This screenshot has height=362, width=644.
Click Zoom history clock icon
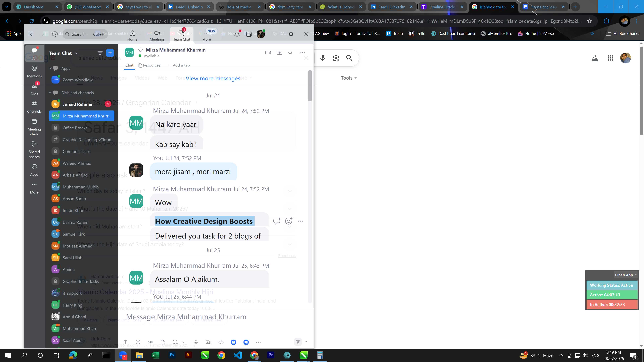55,34
